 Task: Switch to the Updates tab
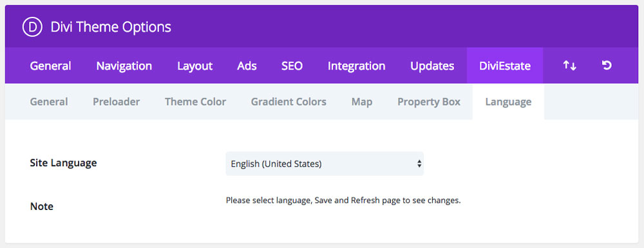(432, 66)
